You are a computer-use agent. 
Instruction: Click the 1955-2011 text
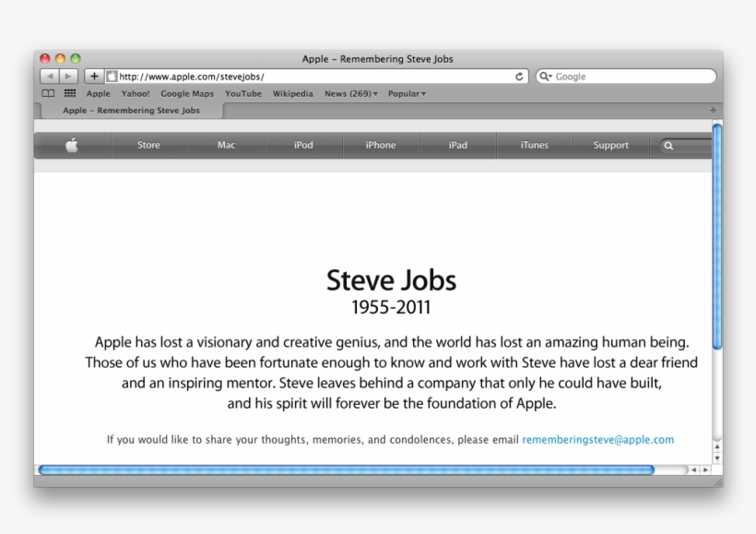click(391, 307)
